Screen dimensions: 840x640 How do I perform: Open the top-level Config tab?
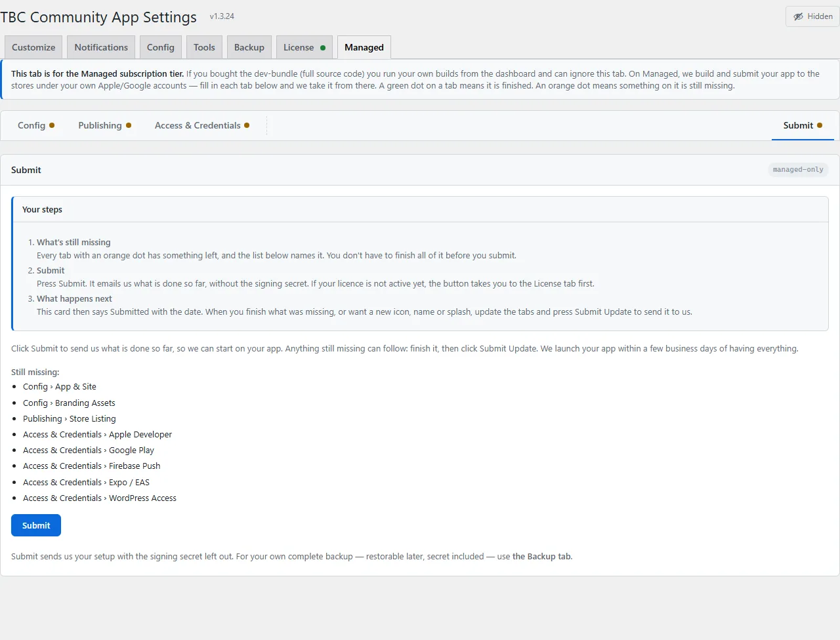click(x=161, y=47)
